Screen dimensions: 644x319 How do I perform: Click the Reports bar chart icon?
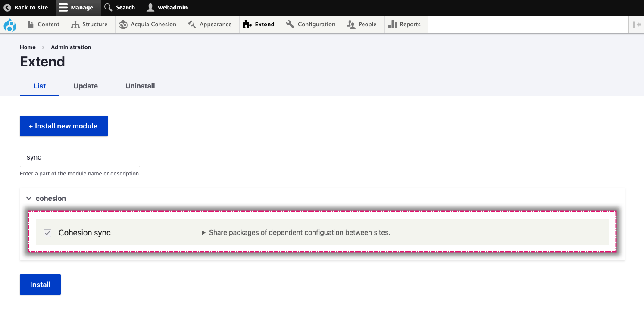(392, 25)
